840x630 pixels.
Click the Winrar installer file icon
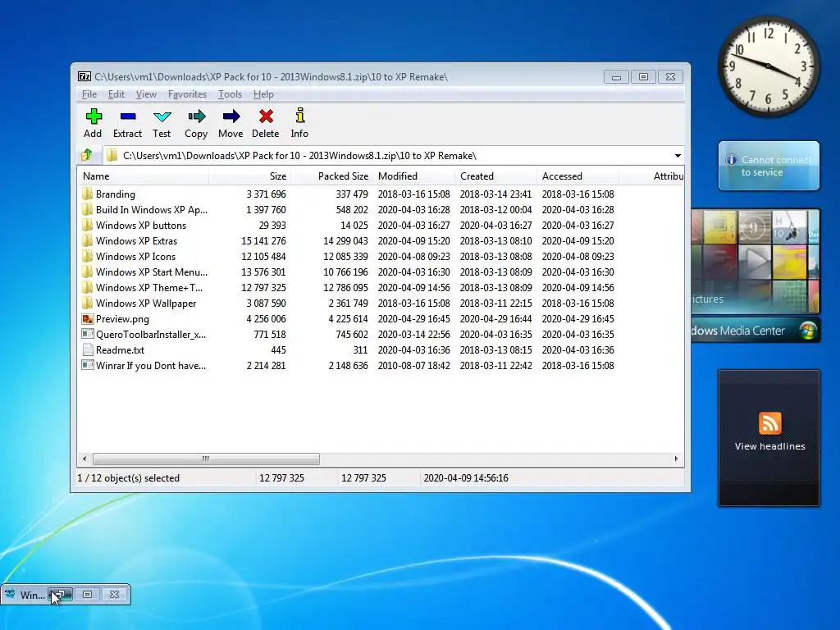tap(87, 365)
